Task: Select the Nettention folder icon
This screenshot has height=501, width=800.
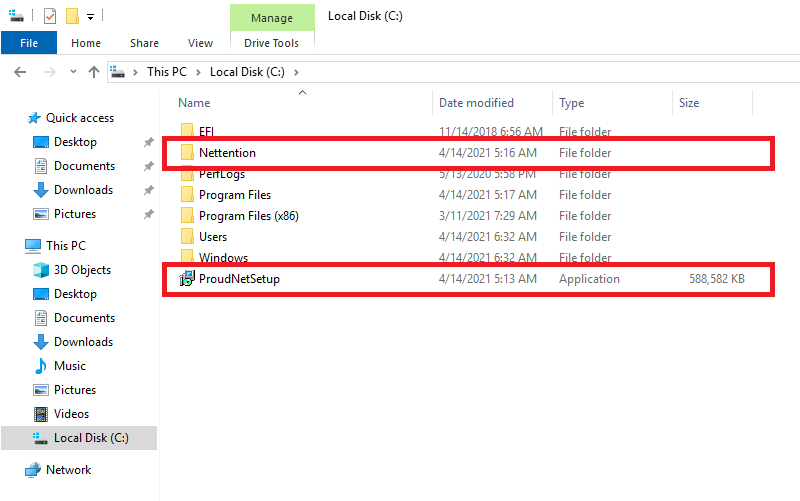Action: pos(186,153)
